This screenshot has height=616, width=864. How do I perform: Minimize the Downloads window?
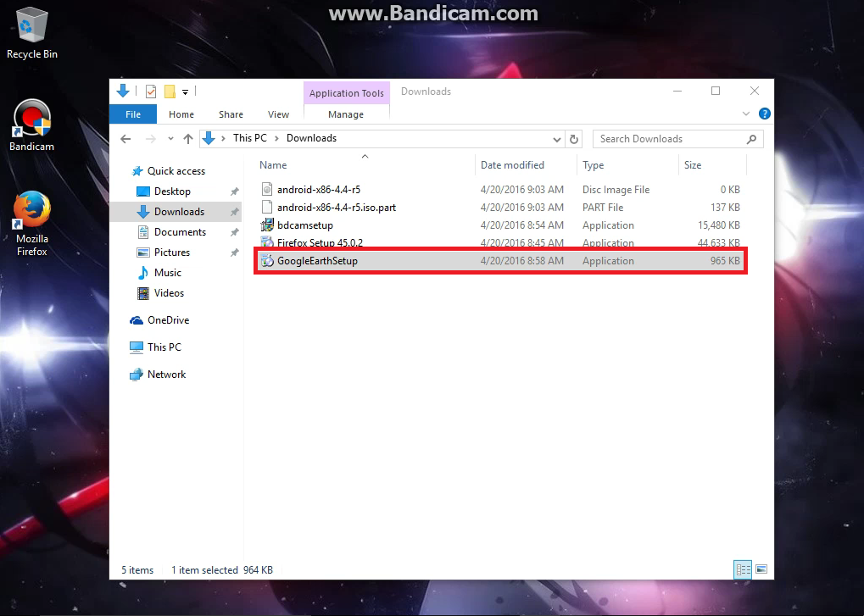coord(677,91)
